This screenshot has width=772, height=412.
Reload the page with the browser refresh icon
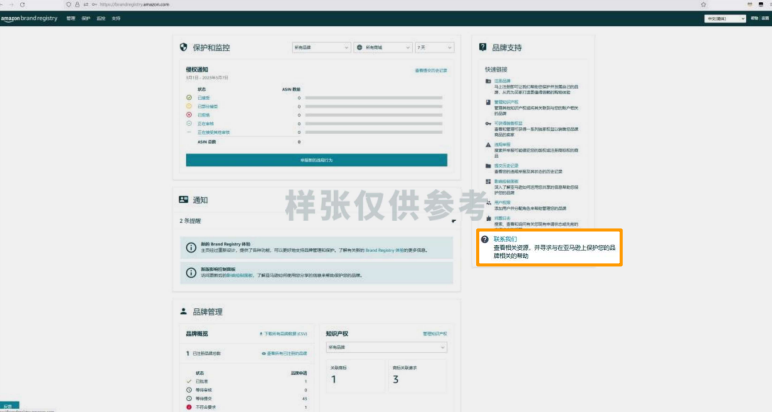pos(22,4)
